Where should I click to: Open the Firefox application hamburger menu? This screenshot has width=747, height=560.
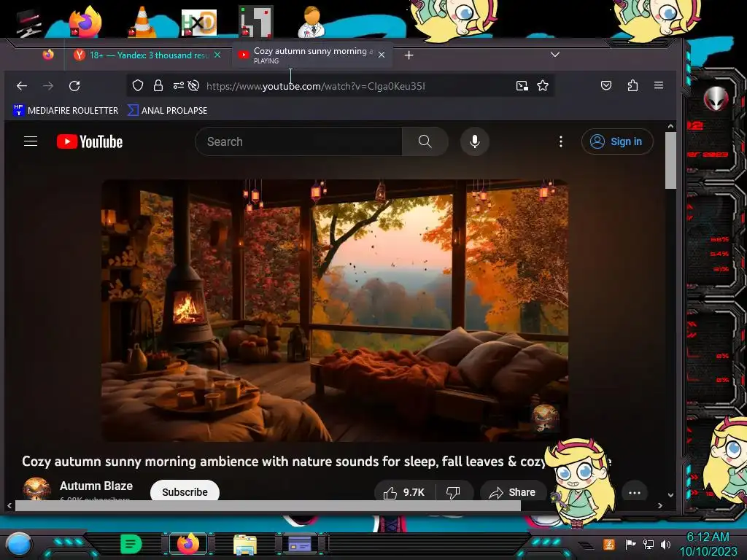(659, 85)
